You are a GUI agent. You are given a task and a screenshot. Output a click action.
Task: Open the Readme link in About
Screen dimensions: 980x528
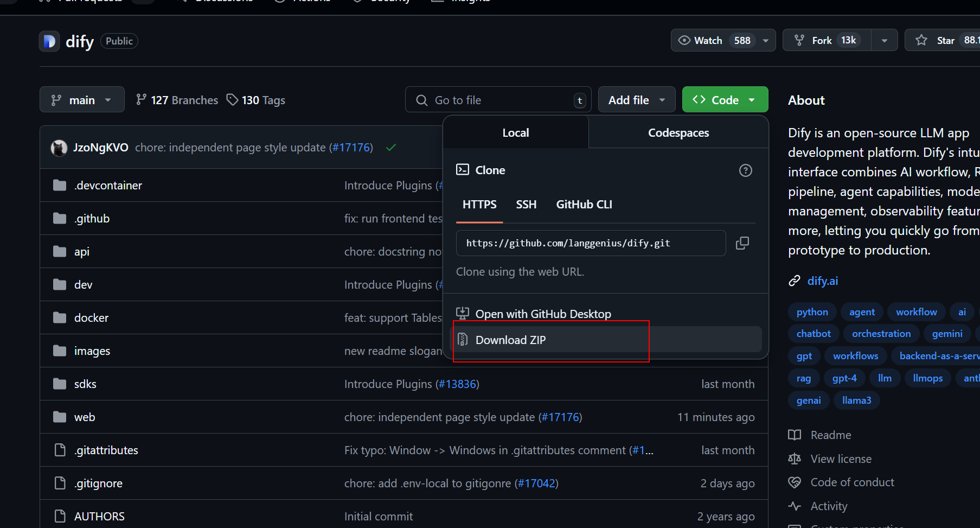click(x=830, y=435)
